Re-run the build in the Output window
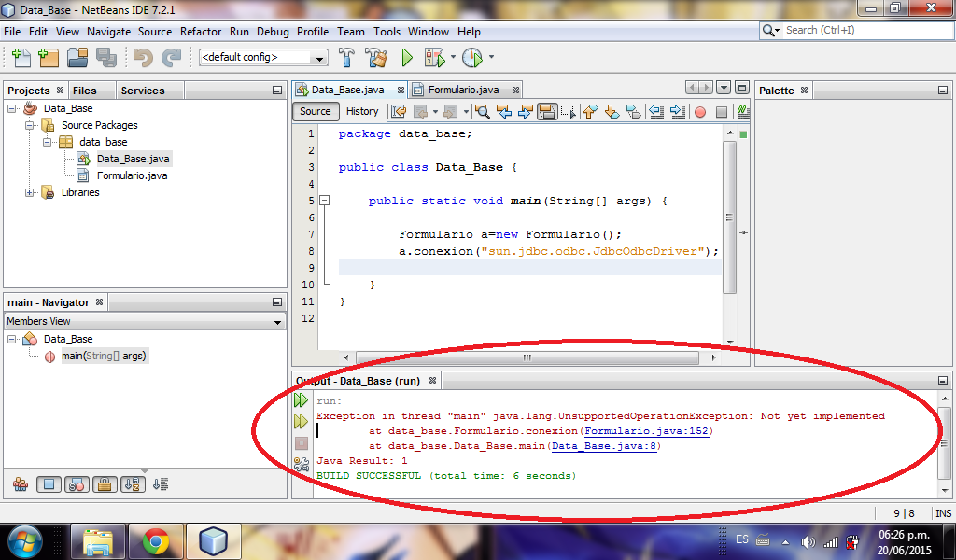The height and width of the screenshot is (560, 956). tap(302, 400)
